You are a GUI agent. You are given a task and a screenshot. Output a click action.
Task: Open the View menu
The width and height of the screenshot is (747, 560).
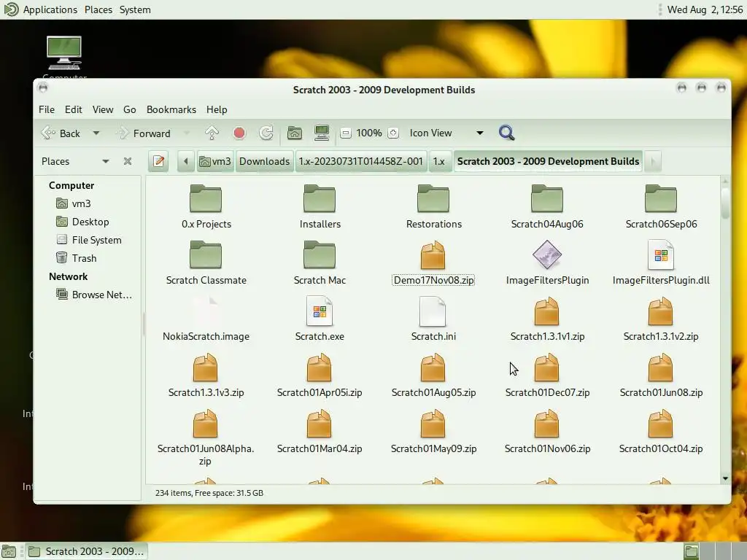point(103,109)
